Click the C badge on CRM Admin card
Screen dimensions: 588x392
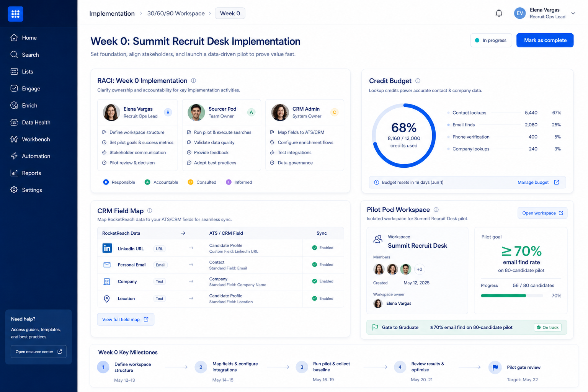[335, 112]
